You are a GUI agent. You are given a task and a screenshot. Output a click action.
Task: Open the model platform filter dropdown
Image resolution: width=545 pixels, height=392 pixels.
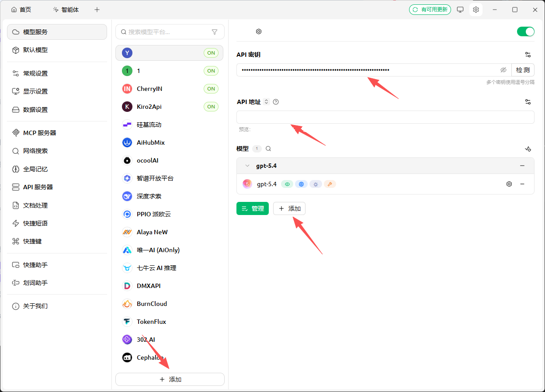pyautogui.click(x=214, y=32)
